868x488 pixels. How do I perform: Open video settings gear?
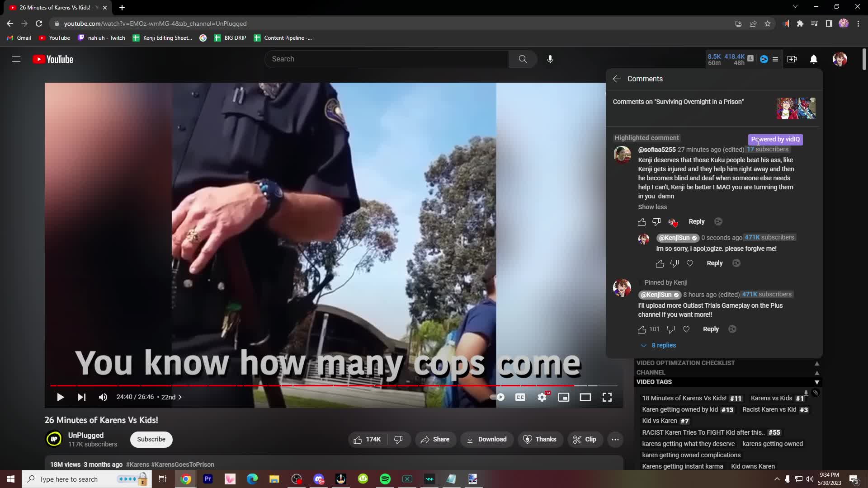coord(542,397)
